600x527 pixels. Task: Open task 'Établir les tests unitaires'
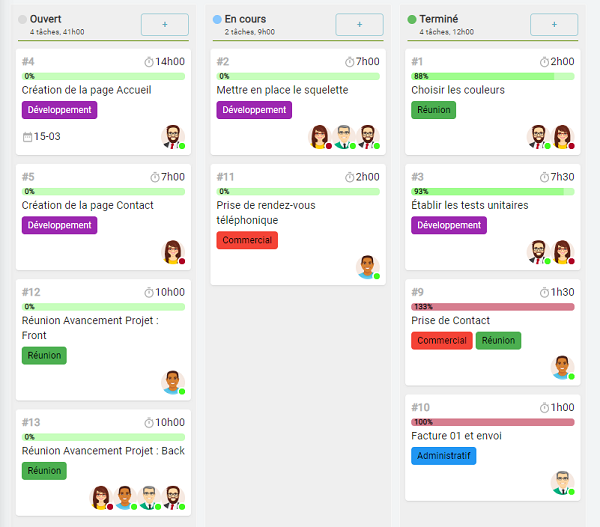pyautogui.click(x=470, y=206)
